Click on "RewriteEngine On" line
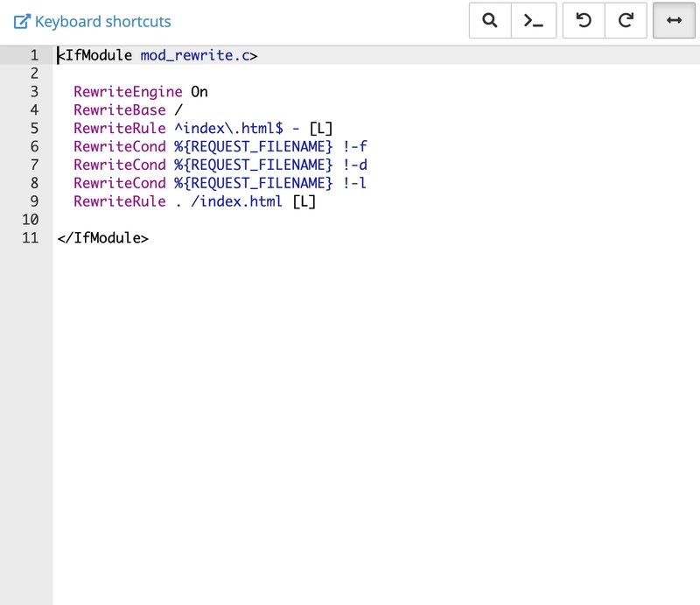The image size is (700, 605). point(141,92)
